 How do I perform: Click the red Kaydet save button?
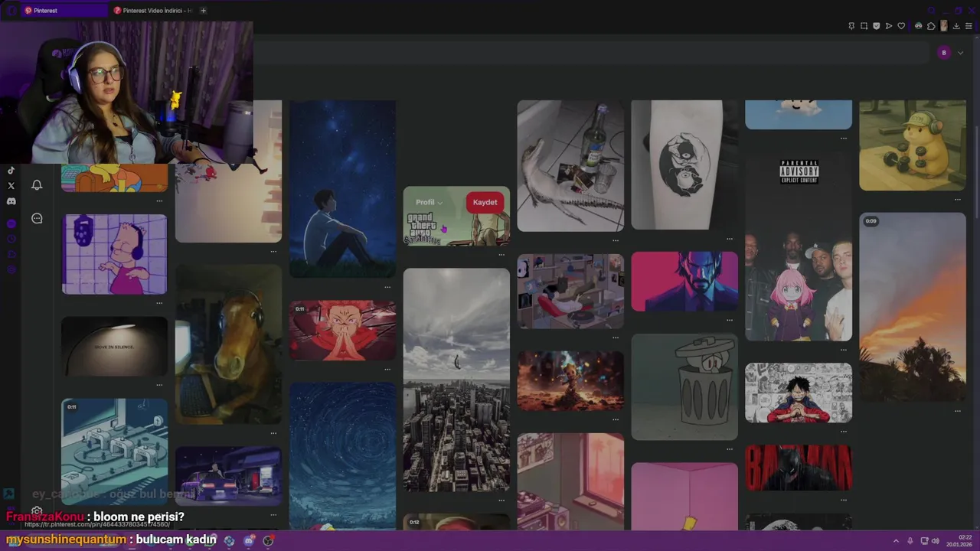pyautogui.click(x=485, y=202)
